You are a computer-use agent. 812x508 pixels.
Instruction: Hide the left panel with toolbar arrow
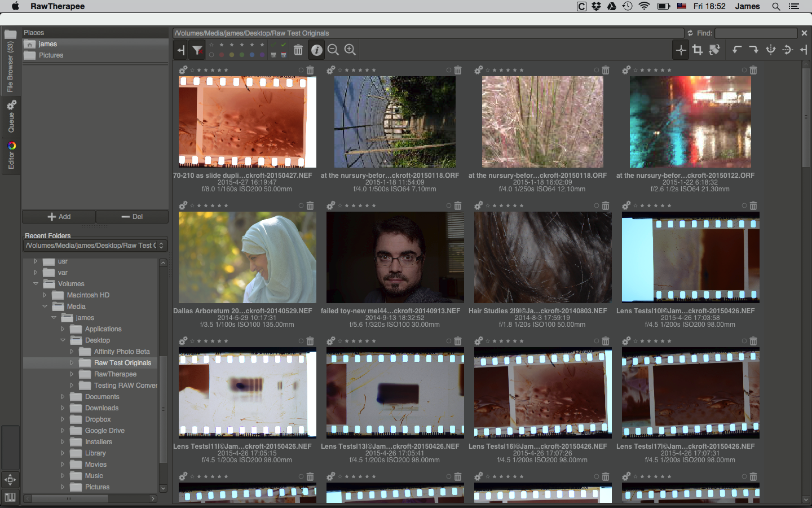click(181, 50)
